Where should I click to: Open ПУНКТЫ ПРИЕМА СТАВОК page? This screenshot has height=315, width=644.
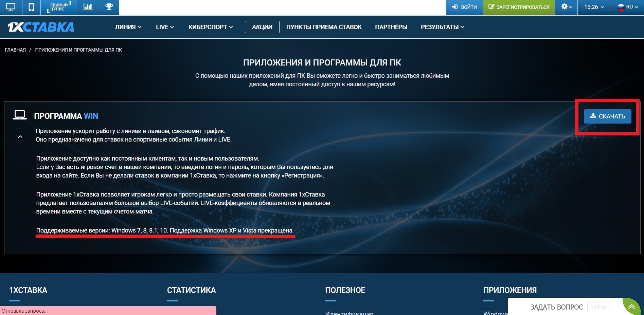(324, 27)
